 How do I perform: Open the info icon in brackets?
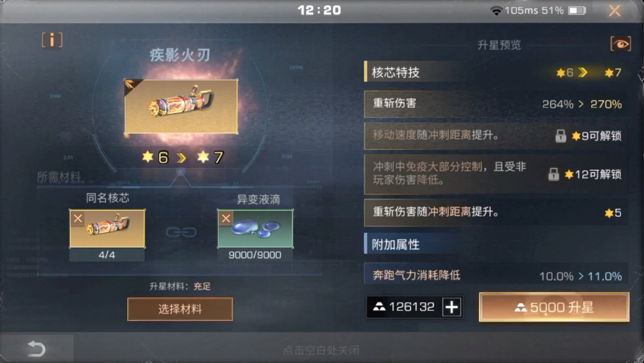[52, 40]
